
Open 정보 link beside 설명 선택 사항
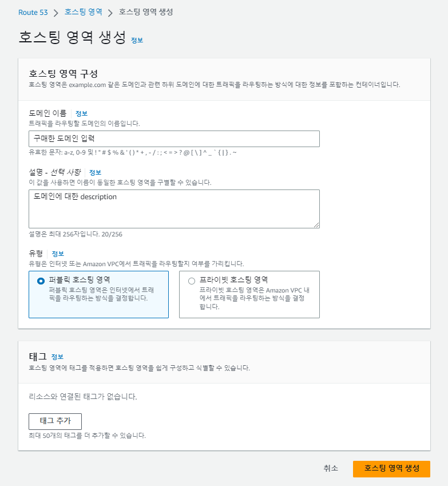coord(95,172)
